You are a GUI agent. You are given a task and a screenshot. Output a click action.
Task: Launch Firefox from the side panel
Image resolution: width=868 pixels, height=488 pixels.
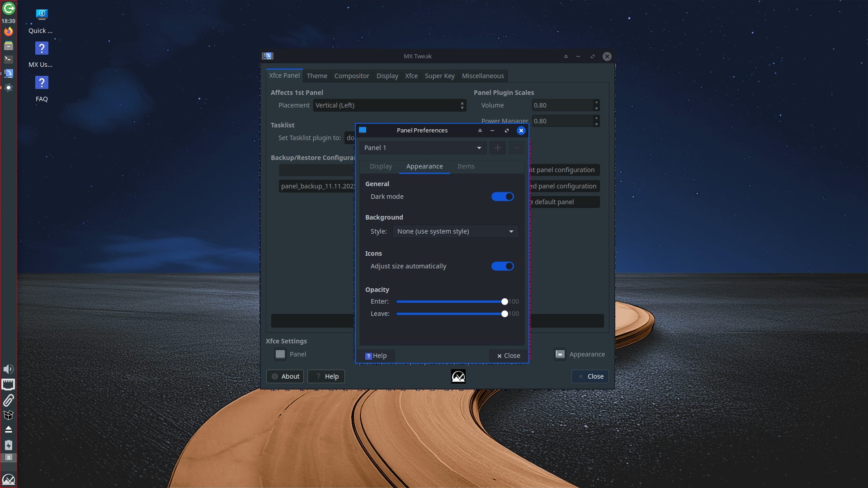pyautogui.click(x=9, y=31)
